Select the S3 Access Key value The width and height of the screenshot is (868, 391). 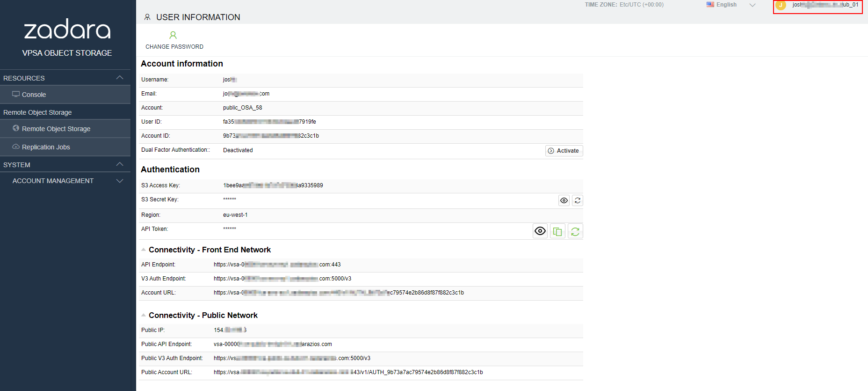(x=273, y=185)
